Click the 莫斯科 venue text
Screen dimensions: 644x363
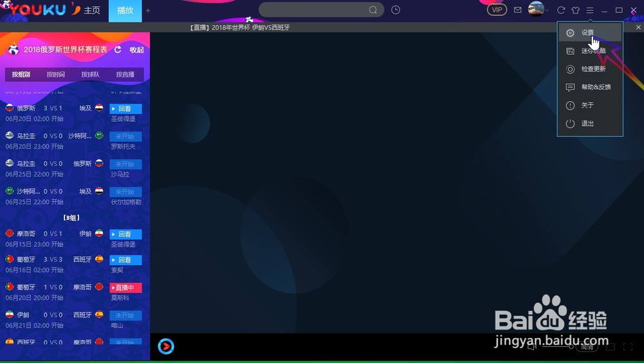pos(120,298)
